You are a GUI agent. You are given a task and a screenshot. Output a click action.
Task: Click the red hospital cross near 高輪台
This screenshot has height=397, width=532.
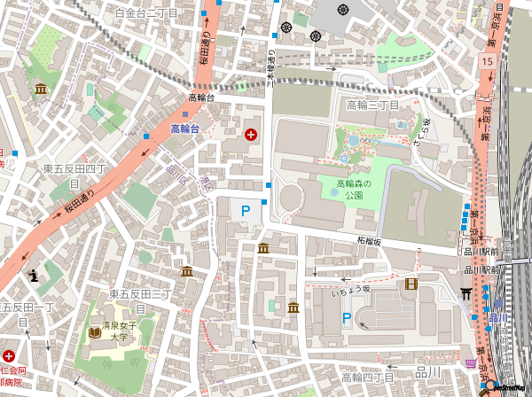point(252,135)
